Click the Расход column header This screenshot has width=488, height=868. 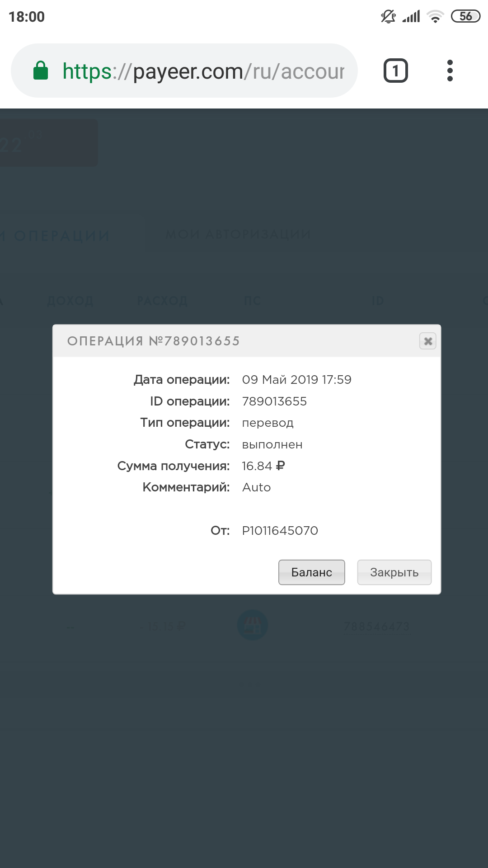[x=162, y=301]
